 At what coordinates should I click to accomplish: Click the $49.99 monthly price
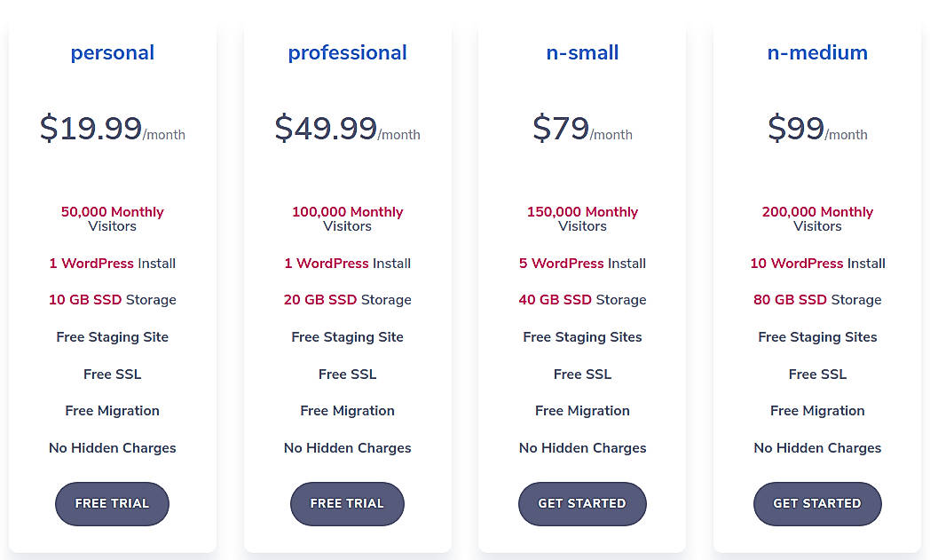tap(347, 127)
